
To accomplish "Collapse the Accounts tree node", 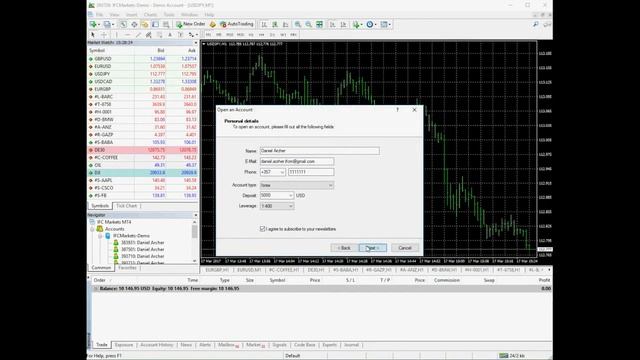I will click(x=93, y=229).
